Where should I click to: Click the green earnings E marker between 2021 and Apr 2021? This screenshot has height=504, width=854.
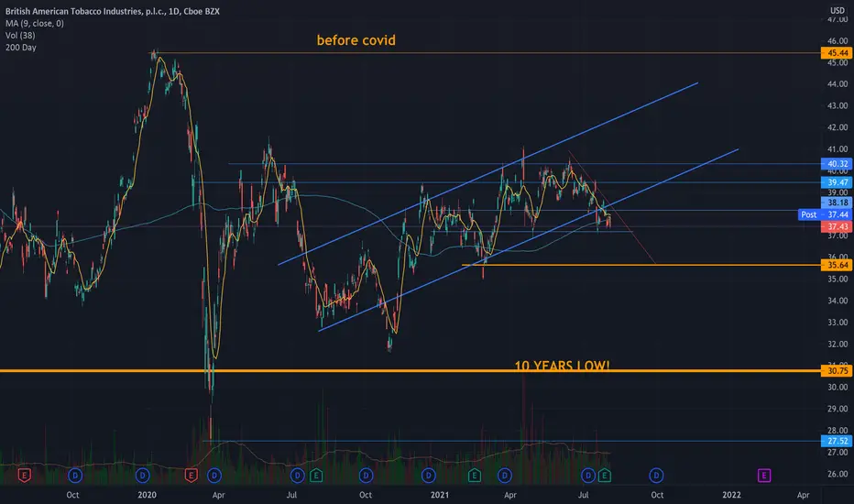(x=475, y=476)
